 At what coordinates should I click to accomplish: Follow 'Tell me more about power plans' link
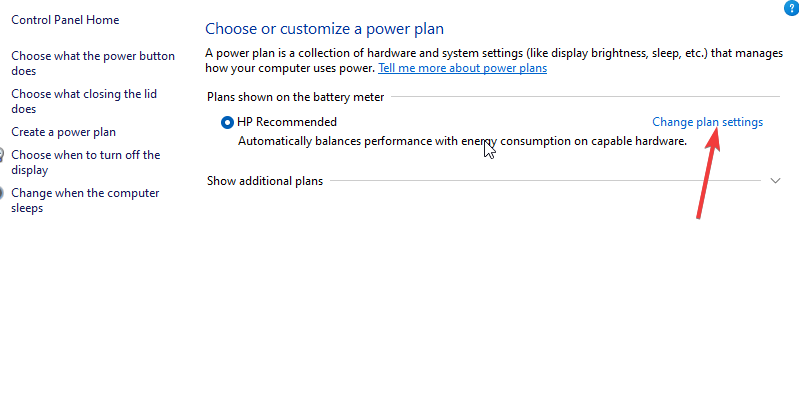click(x=462, y=68)
